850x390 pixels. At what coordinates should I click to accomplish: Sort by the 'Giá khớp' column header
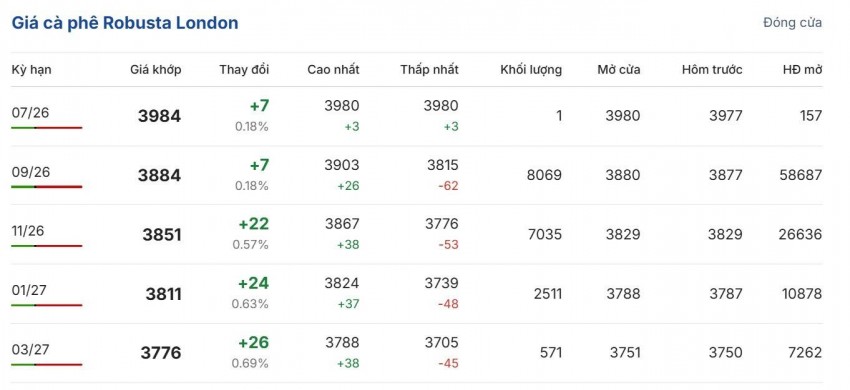click(x=156, y=70)
